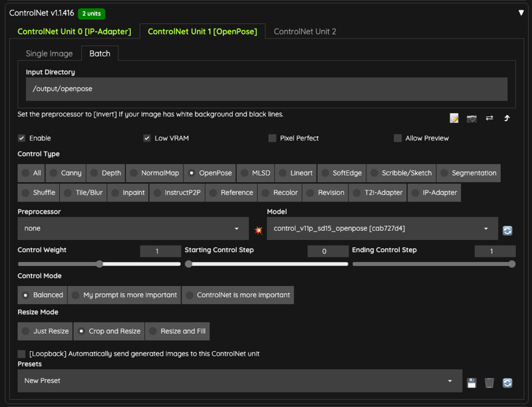Tick the Allow Preview checkbox
The image size is (532, 407).
click(398, 138)
